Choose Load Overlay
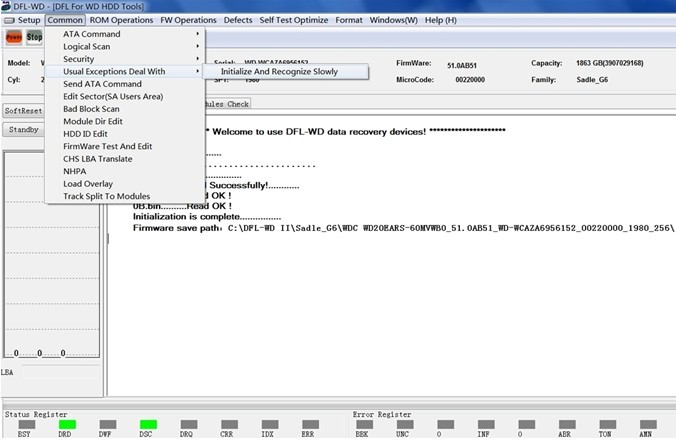Image resolution: width=676 pixels, height=440 pixels. tap(125, 184)
